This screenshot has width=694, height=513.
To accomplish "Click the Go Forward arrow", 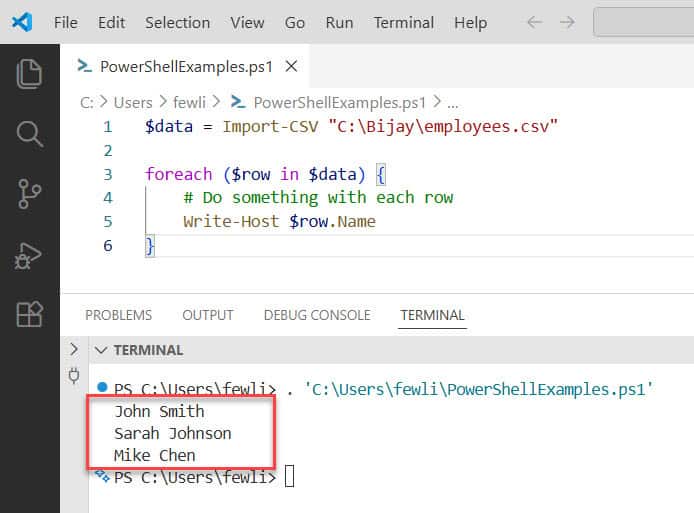I will pos(567,22).
